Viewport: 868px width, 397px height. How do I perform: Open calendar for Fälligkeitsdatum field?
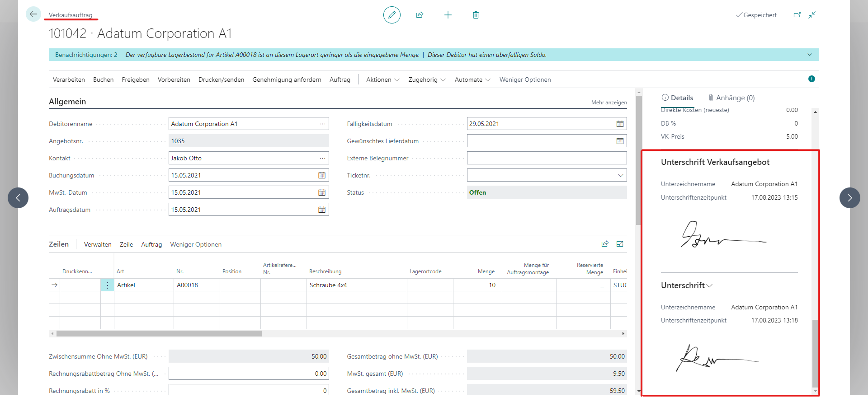pos(620,124)
